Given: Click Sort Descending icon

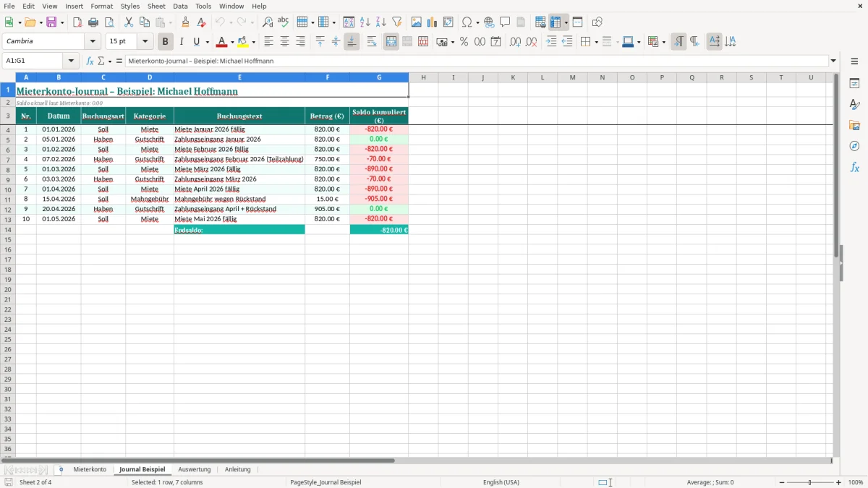Looking at the screenshot, I should tap(381, 22).
